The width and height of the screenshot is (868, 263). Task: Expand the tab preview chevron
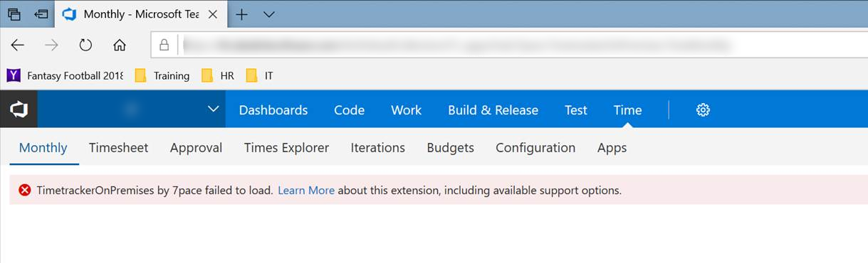pyautogui.click(x=268, y=14)
